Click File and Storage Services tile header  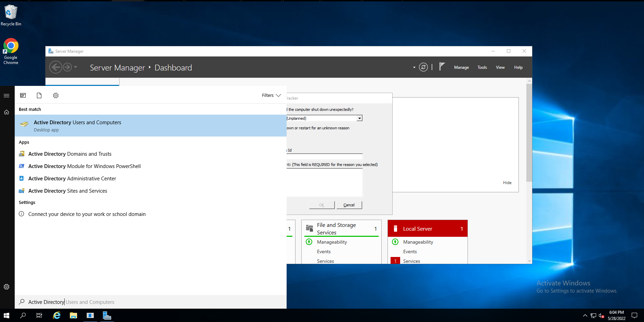(x=341, y=229)
